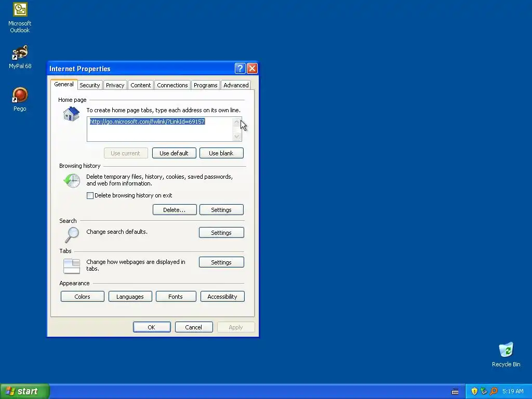Open the Languages options
Viewport: 532px width, 399px height.
pos(130,296)
